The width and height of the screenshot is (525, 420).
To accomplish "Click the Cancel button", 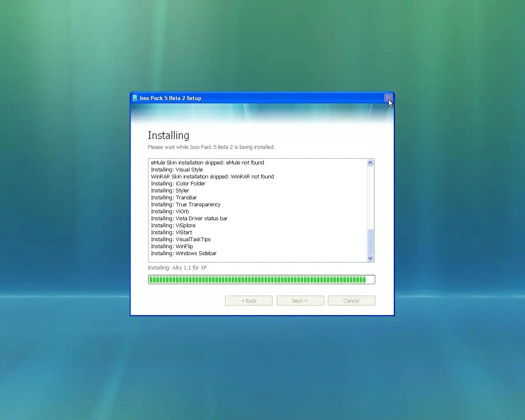I will point(352,301).
